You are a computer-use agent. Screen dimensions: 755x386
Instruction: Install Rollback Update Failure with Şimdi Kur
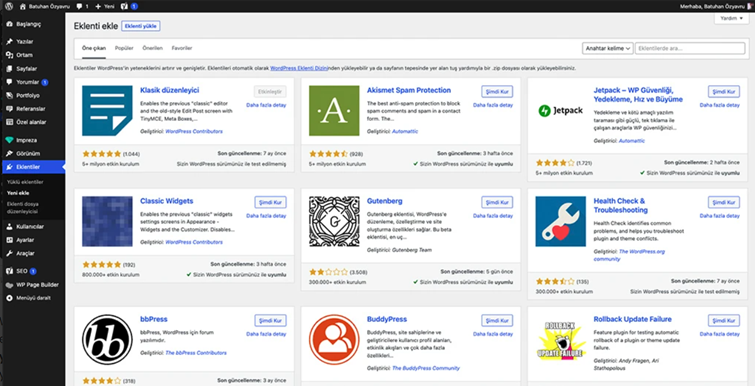click(x=724, y=320)
